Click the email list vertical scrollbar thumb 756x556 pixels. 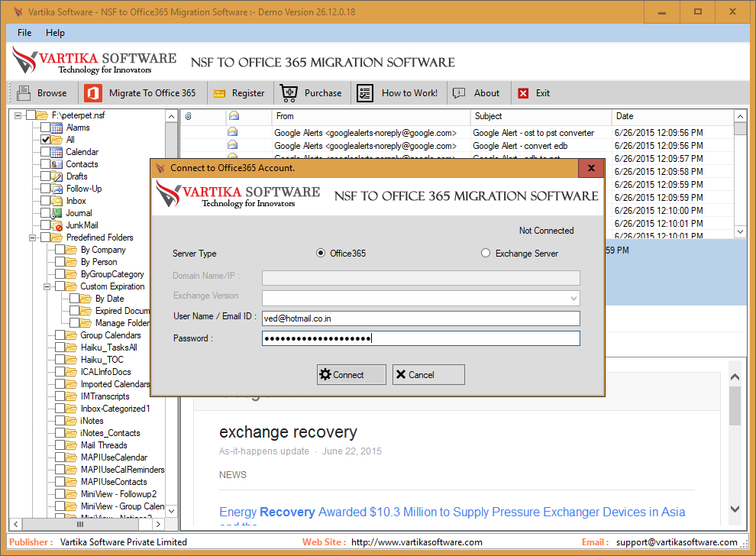coord(741,129)
